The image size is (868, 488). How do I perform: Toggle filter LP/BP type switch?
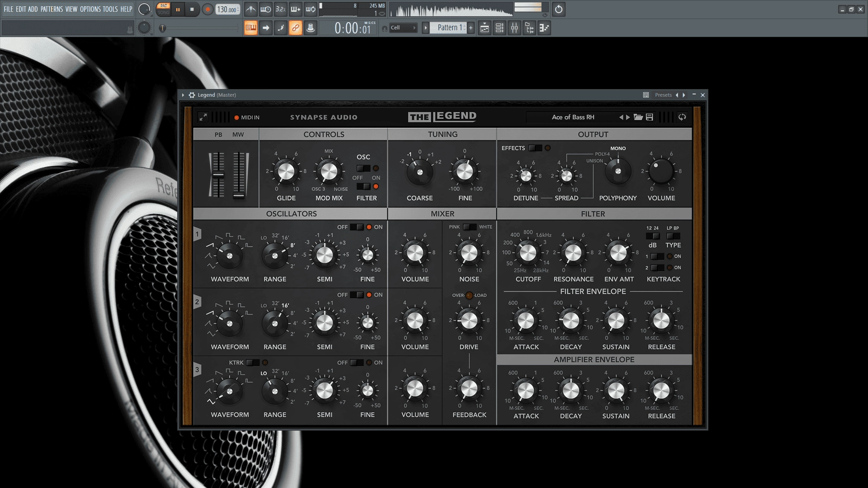[673, 236]
